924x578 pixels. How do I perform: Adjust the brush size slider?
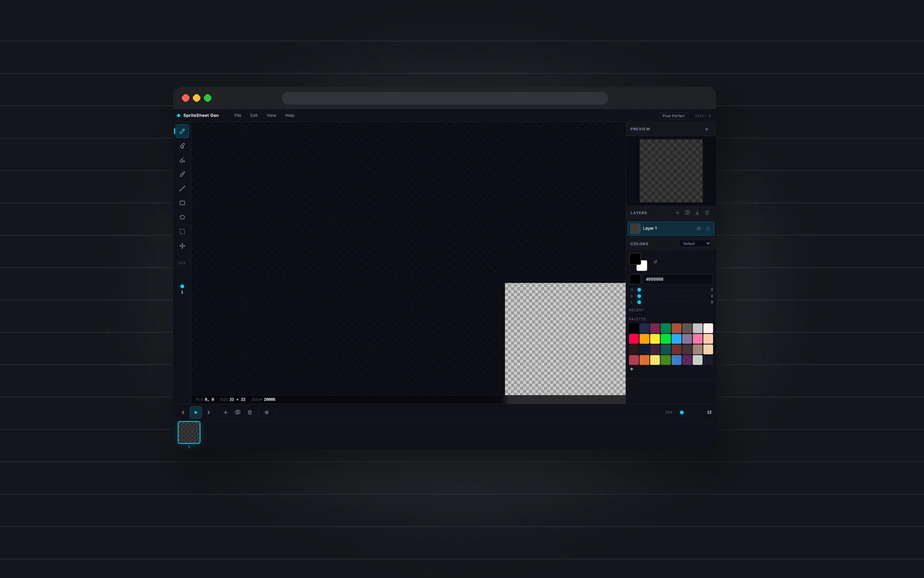pyautogui.click(x=182, y=286)
